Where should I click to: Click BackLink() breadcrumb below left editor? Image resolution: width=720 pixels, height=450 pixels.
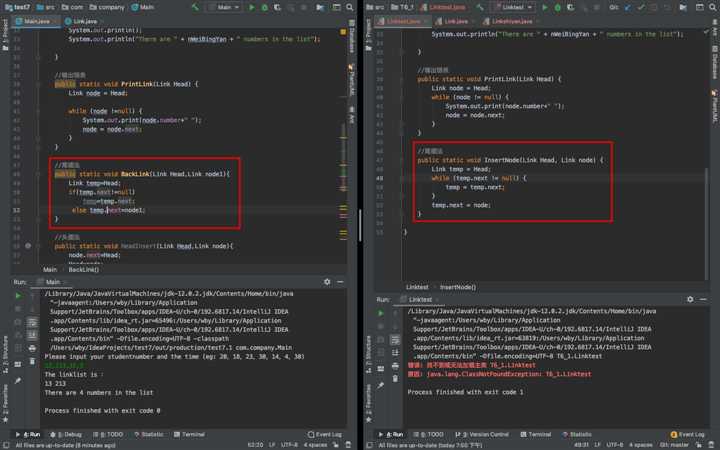pos(83,270)
